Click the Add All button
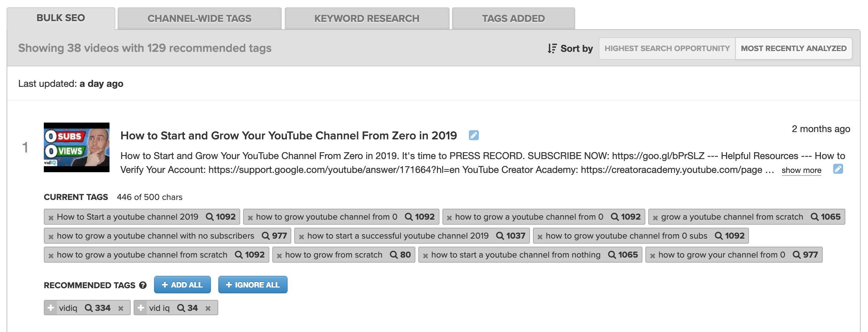 [x=182, y=285]
